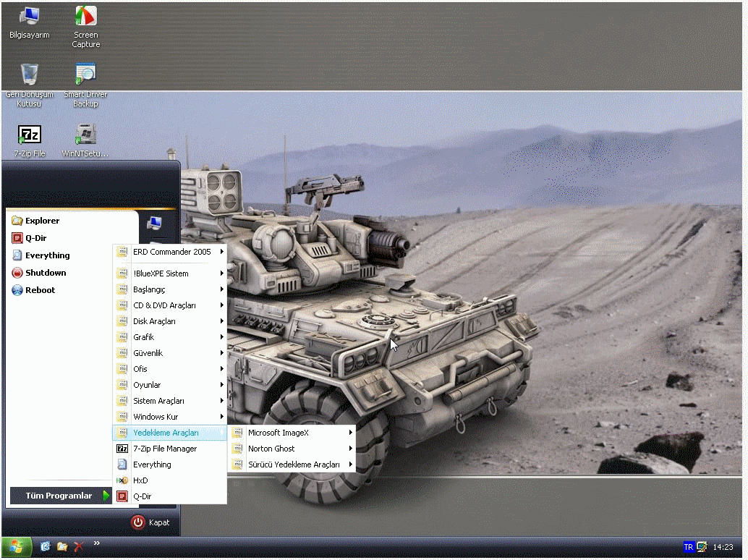Open Bilgisayarım desktop icon
The image size is (748, 560).
[29, 23]
